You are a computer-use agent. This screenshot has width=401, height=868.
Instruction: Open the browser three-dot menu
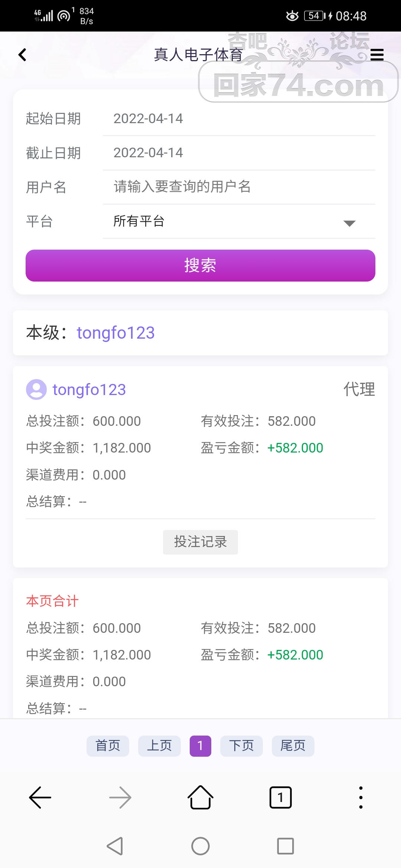tap(361, 798)
